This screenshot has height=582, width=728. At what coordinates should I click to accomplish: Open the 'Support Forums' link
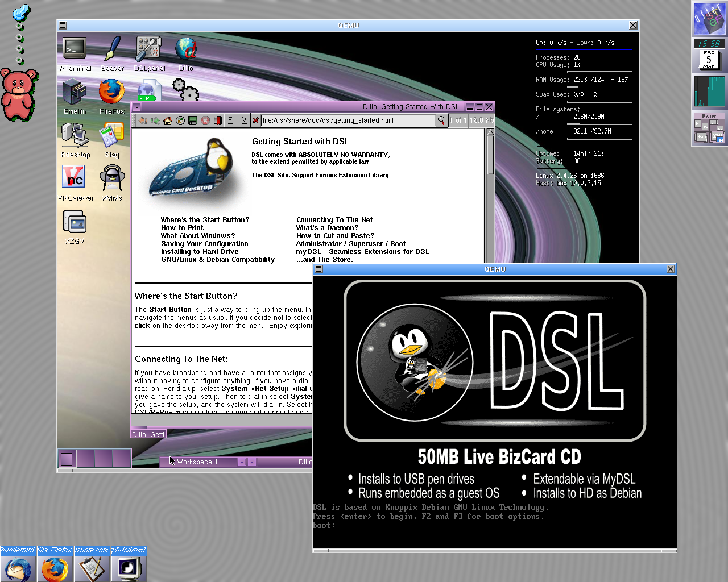(x=315, y=175)
